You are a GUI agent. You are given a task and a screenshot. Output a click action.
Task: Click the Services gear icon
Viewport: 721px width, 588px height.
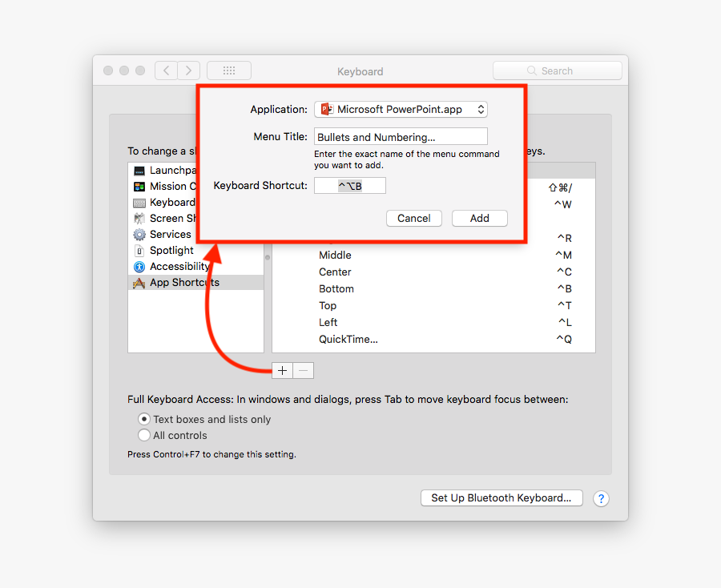click(x=139, y=234)
